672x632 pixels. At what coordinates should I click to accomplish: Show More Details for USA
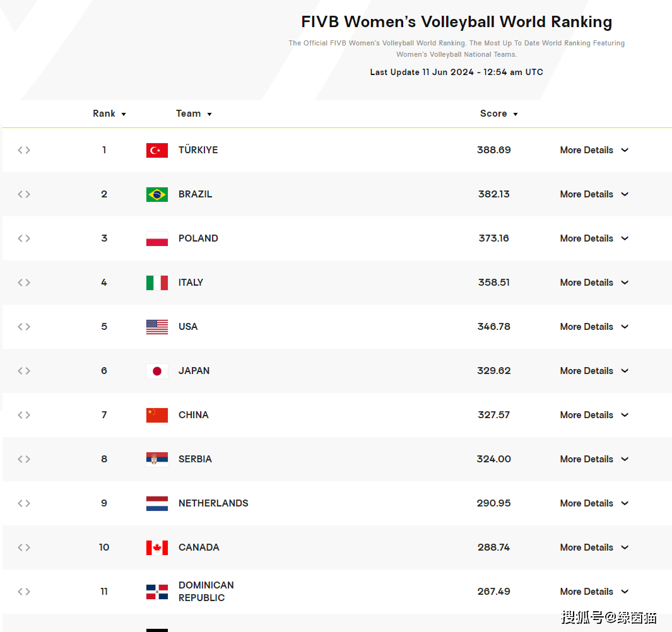click(594, 327)
